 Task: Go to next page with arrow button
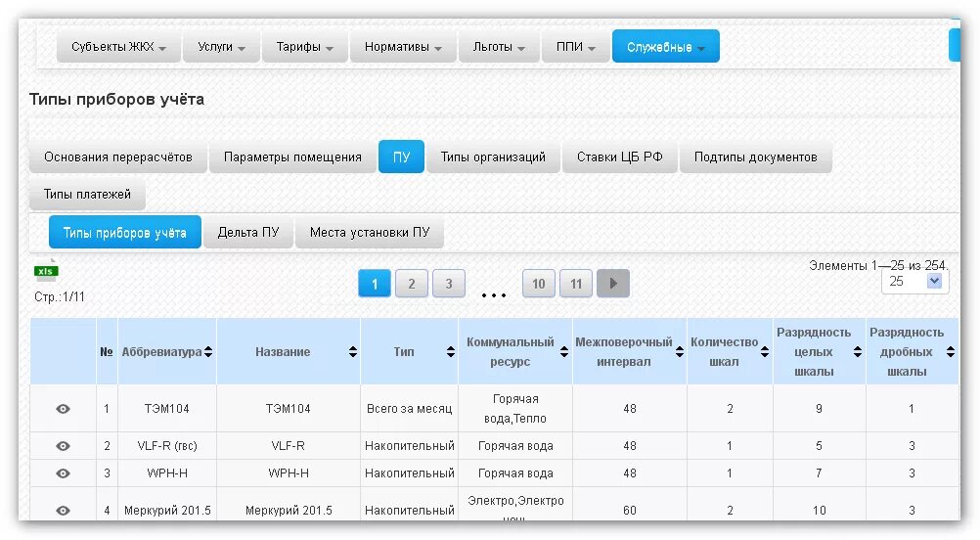(613, 284)
